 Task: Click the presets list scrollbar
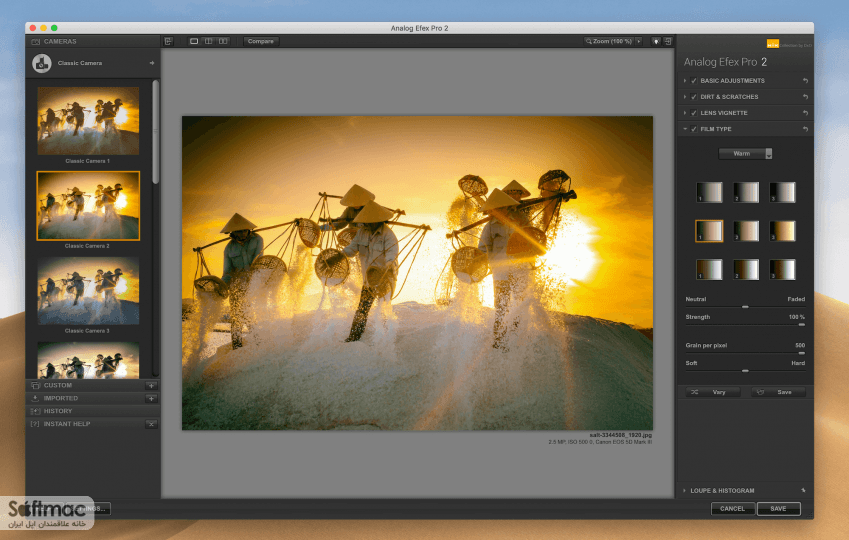[x=156, y=132]
